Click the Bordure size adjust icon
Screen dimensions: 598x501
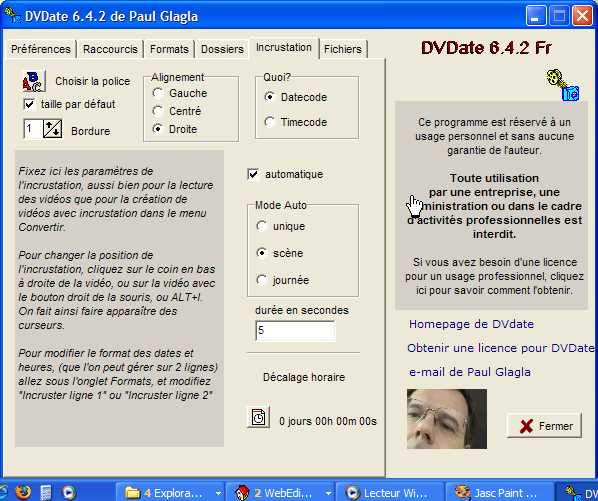tap(52, 129)
